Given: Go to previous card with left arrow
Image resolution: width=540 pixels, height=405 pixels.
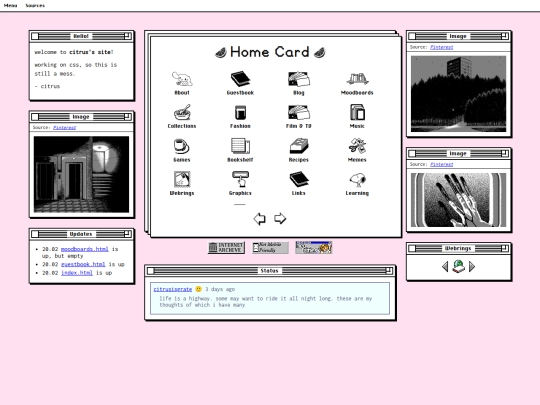Looking at the screenshot, I should (259, 219).
